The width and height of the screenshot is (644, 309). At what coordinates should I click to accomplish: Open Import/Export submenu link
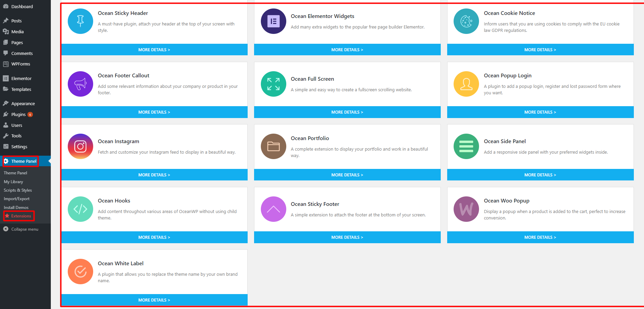(17, 199)
